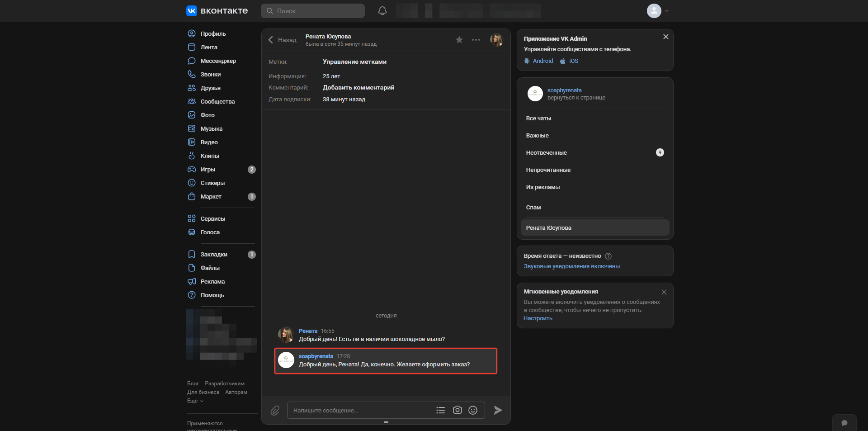
Task: Mark chat as important with star icon
Action: tap(459, 40)
